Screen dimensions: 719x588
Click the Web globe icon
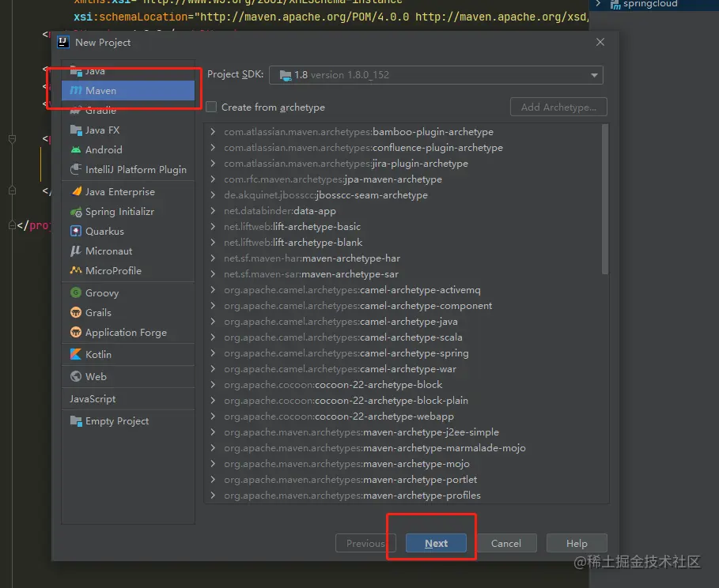click(76, 376)
